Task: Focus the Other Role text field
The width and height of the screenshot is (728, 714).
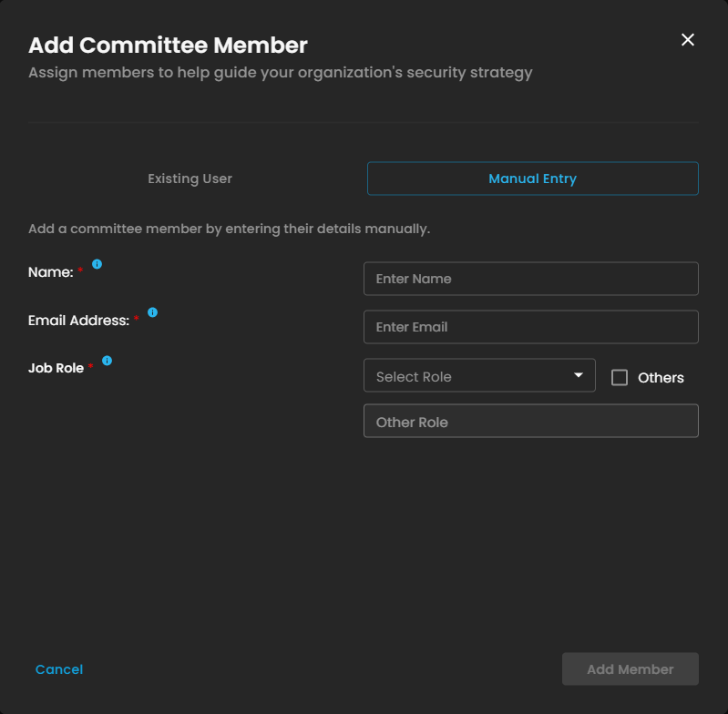Action: tap(530, 422)
